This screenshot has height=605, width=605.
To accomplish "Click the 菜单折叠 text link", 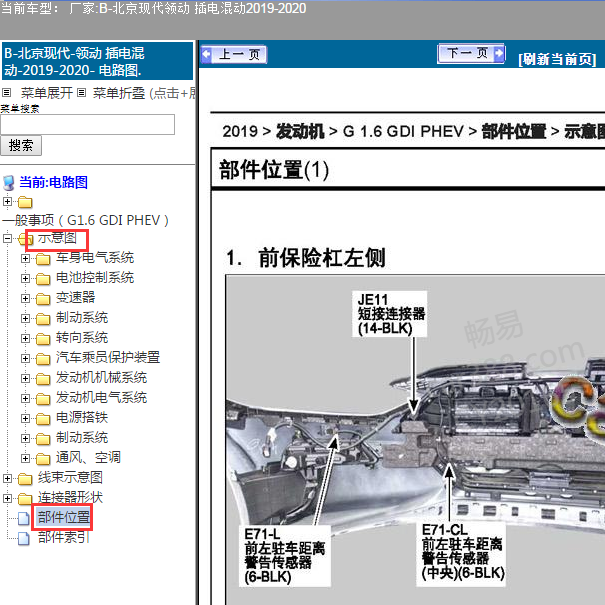I will click(119, 93).
